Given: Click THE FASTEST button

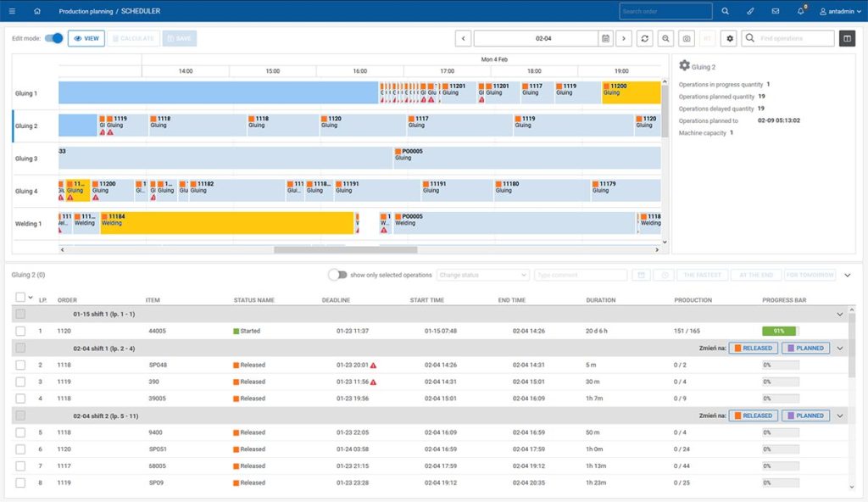Looking at the screenshot, I should click(x=703, y=275).
